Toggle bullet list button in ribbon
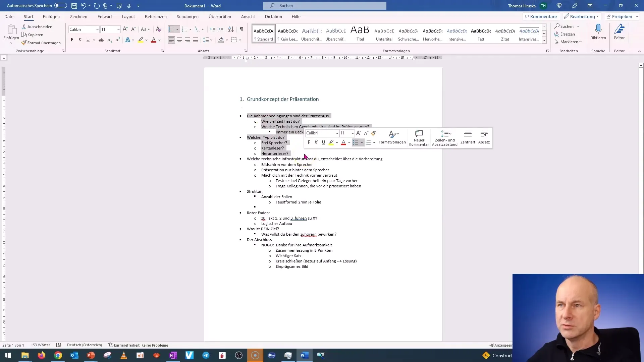This screenshot has height=362, width=644. [x=171, y=29]
